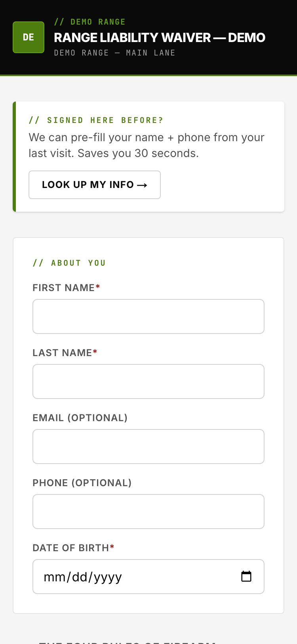Click the pre-fill info description text
The height and width of the screenshot is (644, 297).
coord(147,145)
